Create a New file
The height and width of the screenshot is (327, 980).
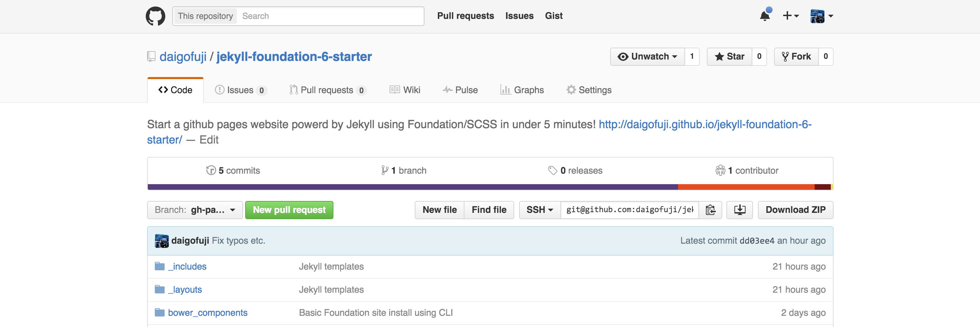[x=440, y=210]
